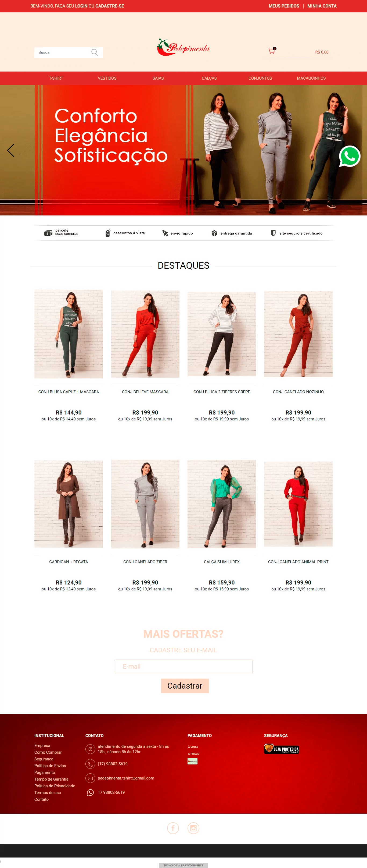
Task: Open the shopping cart icon
Action: click(272, 51)
